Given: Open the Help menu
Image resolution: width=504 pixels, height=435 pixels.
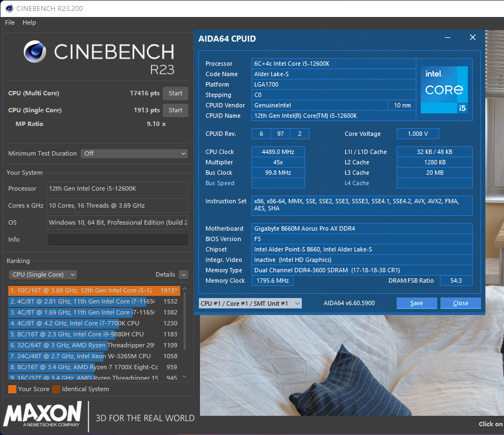Looking at the screenshot, I should (x=29, y=22).
